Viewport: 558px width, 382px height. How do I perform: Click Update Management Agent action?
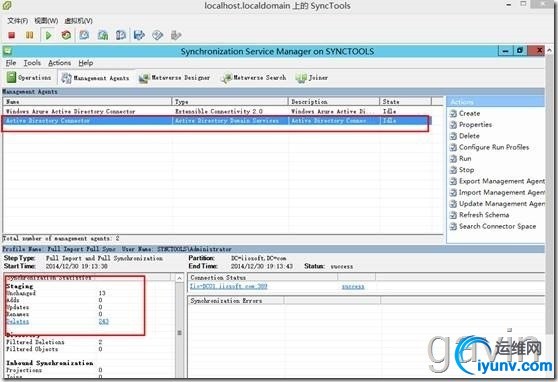(x=502, y=204)
